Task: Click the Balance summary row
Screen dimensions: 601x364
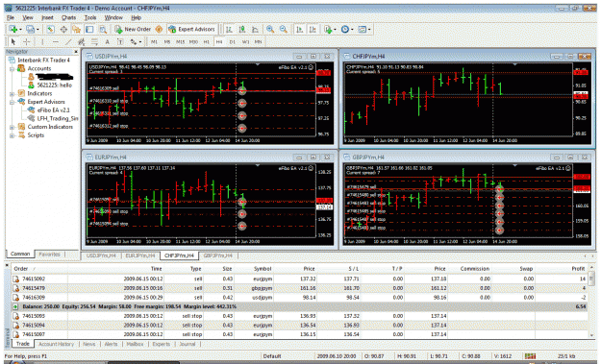Action: click(x=299, y=306)
